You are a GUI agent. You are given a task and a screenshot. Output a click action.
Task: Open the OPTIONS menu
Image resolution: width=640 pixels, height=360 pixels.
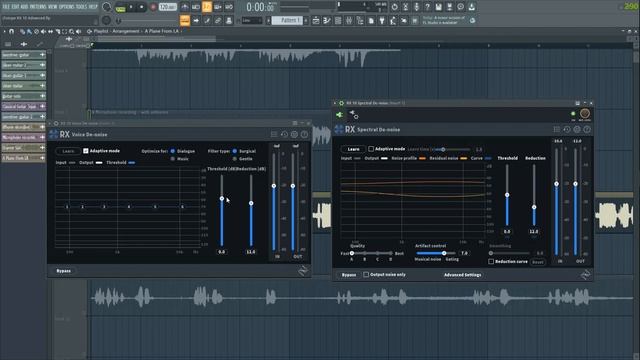pos(67,7)
